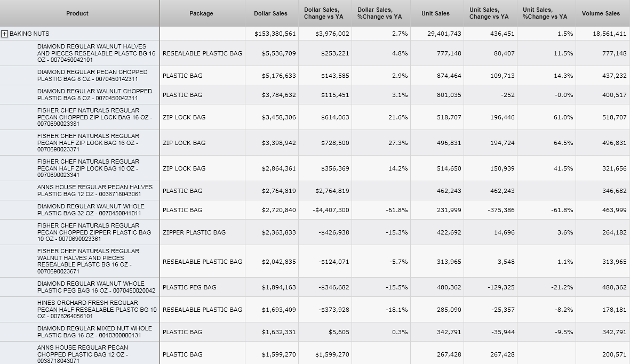Click Dollar Sales, %Change vs YA header

tap(379, 13)
